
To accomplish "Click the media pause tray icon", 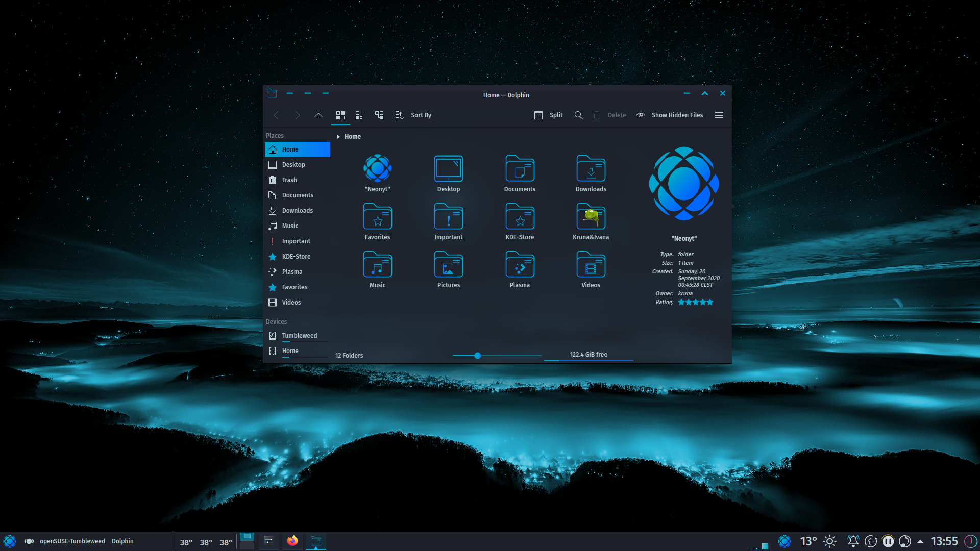I will [x=888, y=541].
